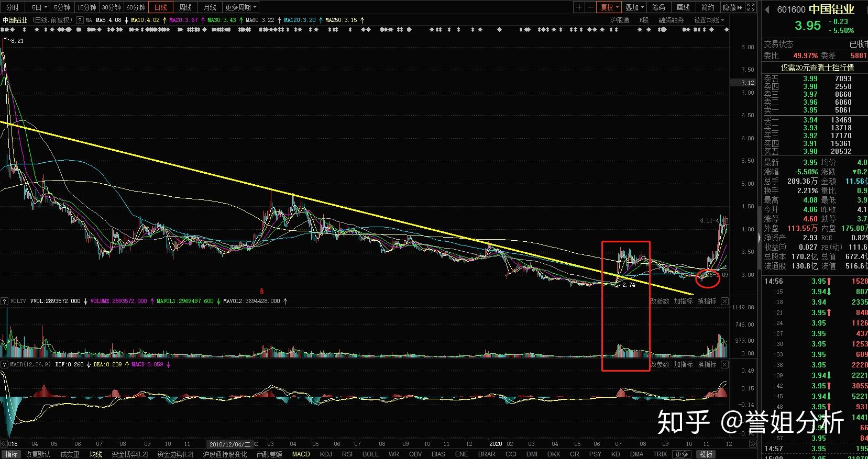868x459 pixels.
Task: Activate the 画线 drawing tools
Action: (x=683, y=7)
